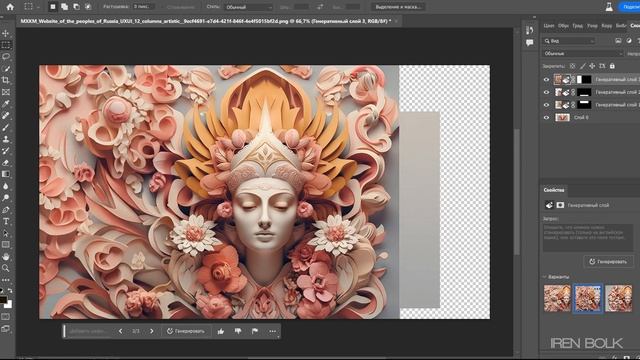The image size is (640, 360).
Task: Toggle lock position icon
Action: pyautogui.click(x=592, y=66)
